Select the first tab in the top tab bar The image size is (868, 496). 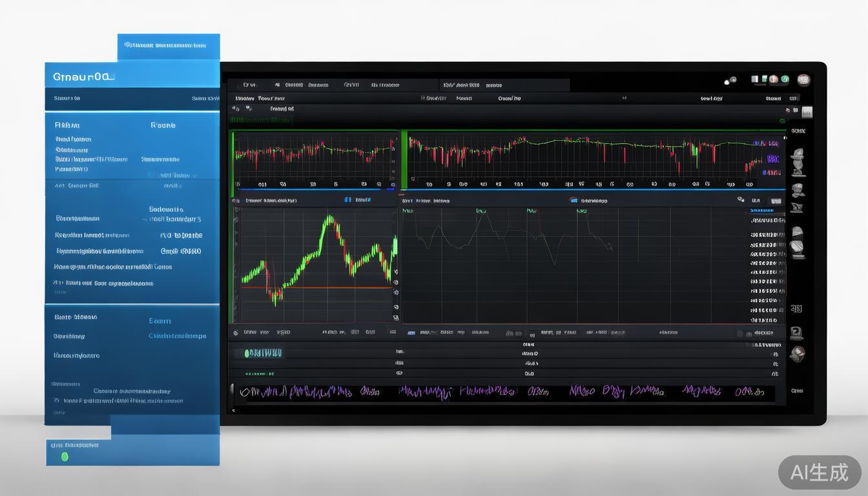pyautogui.click(x=250, y=85)
